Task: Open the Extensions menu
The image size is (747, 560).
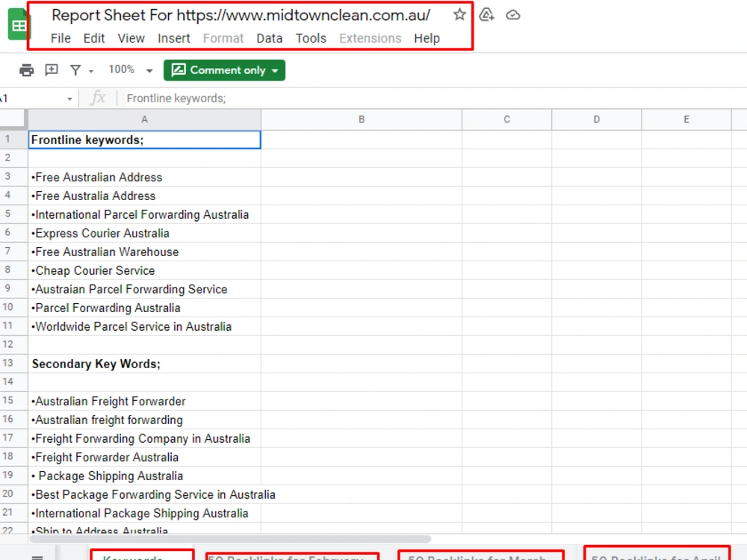Action: [371, 38]
